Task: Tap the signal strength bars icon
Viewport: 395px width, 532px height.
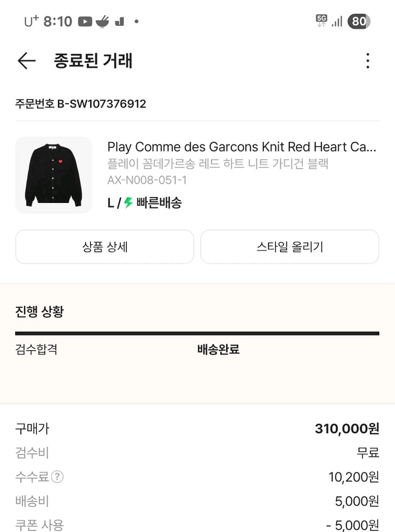Action: point(337,22)
